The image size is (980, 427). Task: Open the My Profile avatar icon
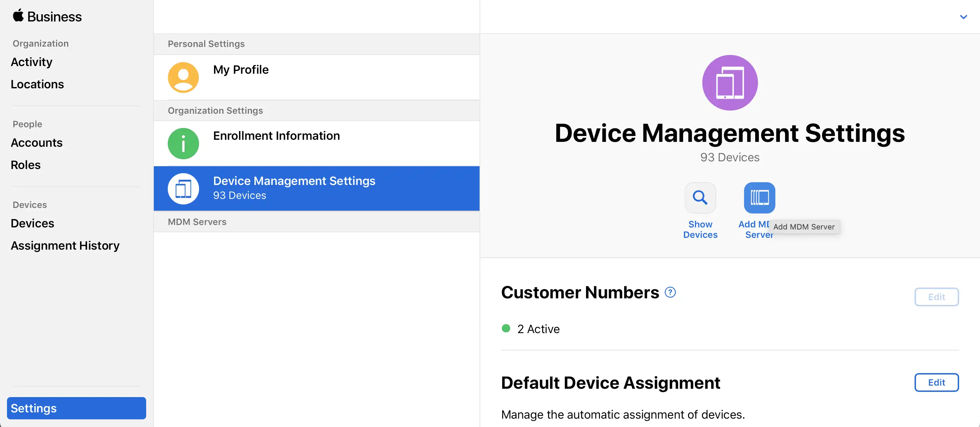click(183, 77)
